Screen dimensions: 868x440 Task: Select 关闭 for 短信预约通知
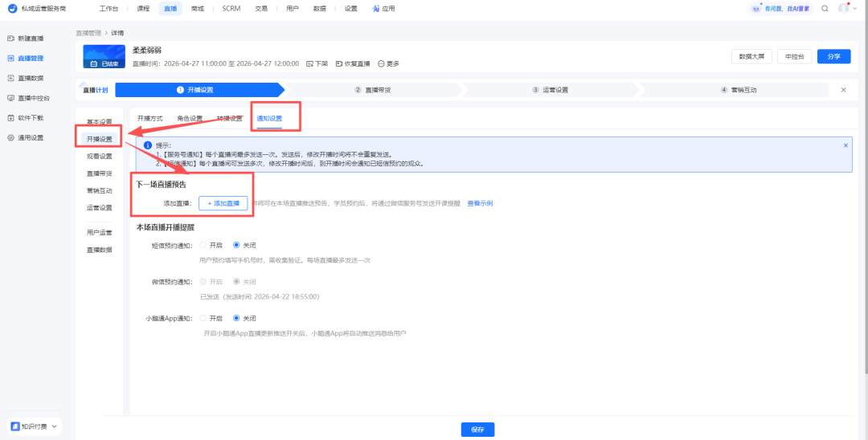click(x=237, y=245)
